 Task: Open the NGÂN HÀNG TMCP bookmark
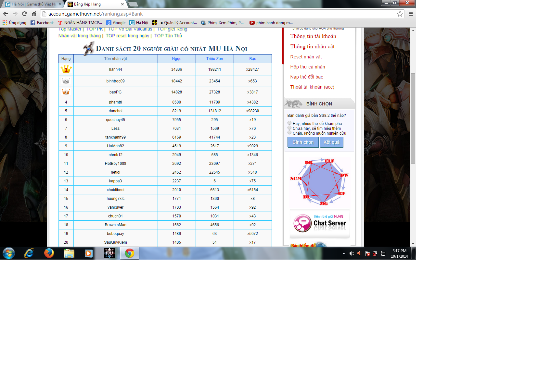(80, 23)
